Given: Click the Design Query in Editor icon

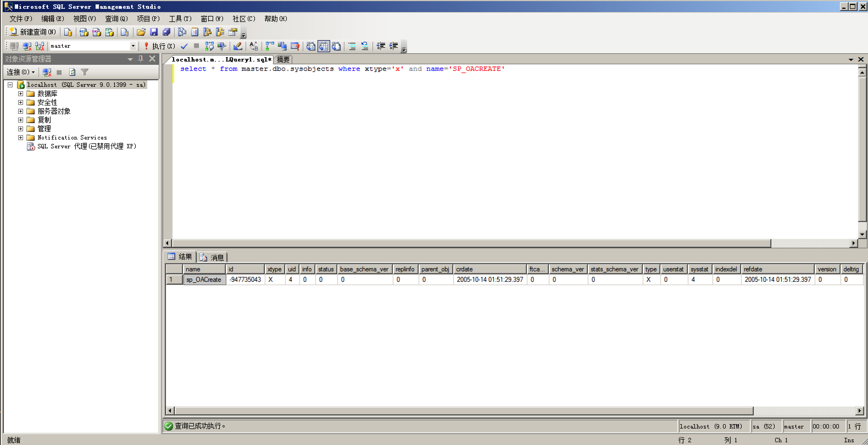Looking at the screenshot, I should coord(238,46).
